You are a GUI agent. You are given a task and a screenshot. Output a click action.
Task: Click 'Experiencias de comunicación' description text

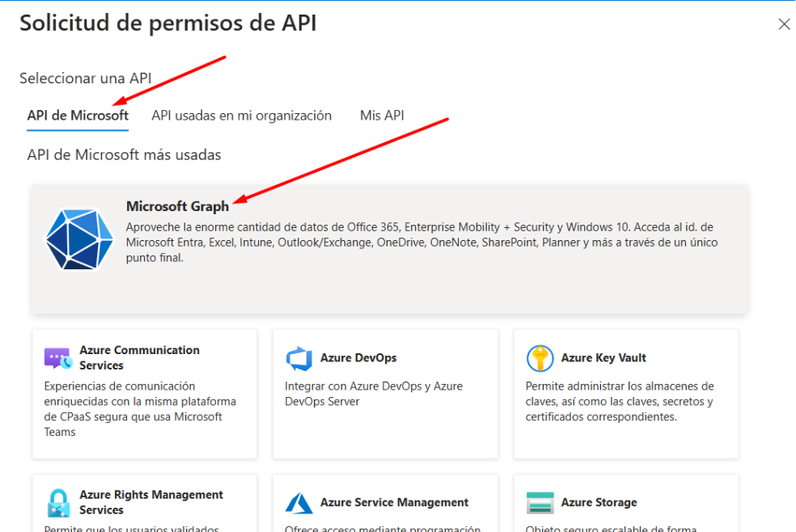click(140, 409)
